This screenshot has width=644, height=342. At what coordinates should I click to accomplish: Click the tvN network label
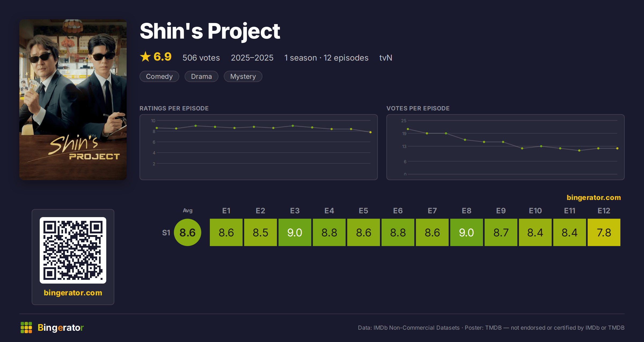(x=386, y=58)
